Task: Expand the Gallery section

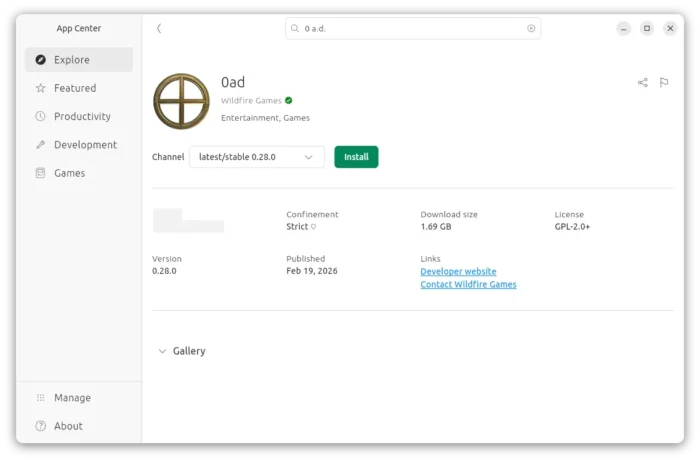Action: coord(181,351)
